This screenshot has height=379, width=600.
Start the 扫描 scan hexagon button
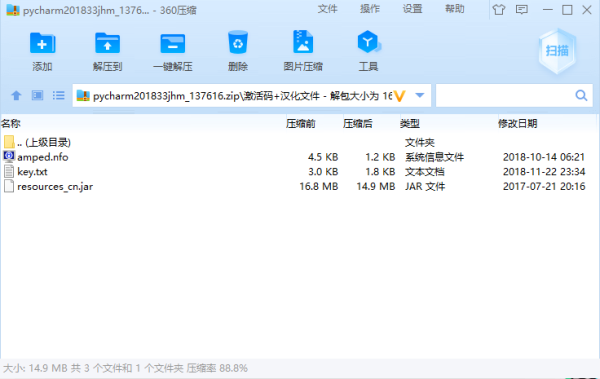[557, 51]
